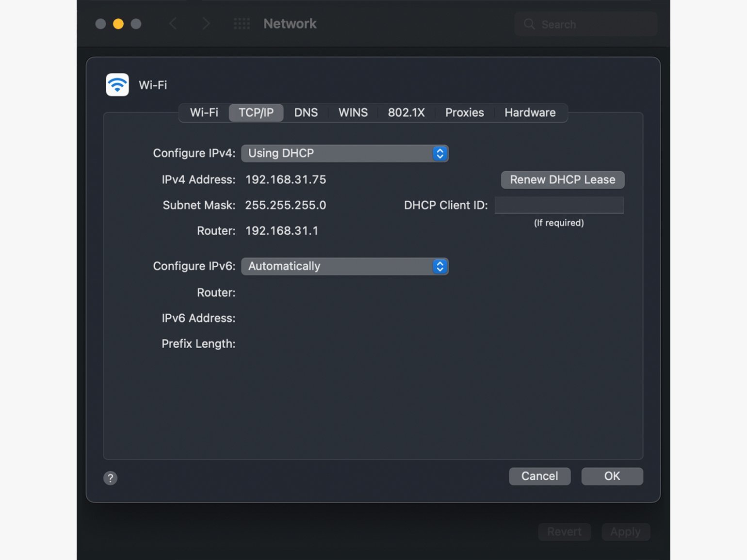Show the Hardware tab
This screenshot has height=560, width=747.
(x=530, y=112)
